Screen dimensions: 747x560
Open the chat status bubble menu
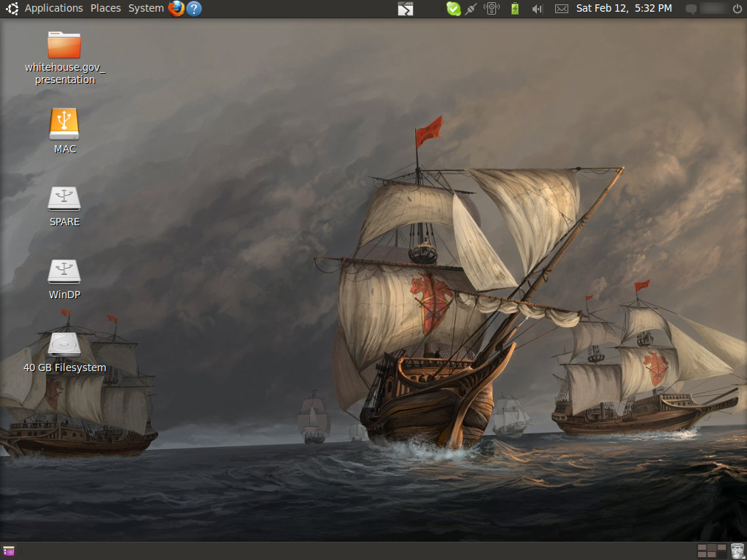click(691, 9)
